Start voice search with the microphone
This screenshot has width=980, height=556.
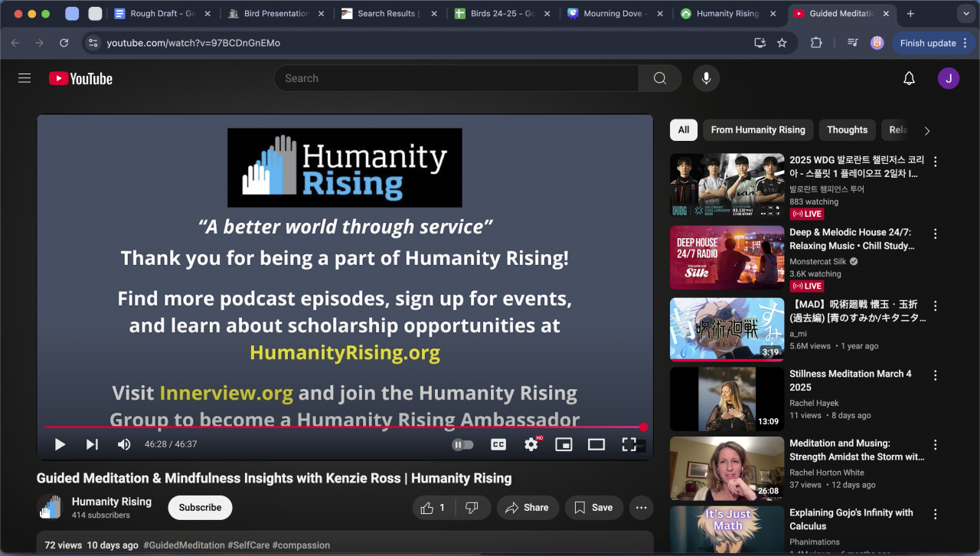click(706, 78)
